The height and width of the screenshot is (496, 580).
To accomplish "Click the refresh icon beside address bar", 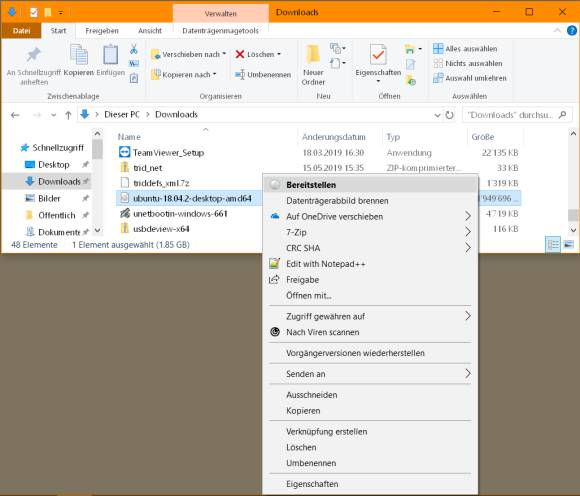I will coord(449,115).
